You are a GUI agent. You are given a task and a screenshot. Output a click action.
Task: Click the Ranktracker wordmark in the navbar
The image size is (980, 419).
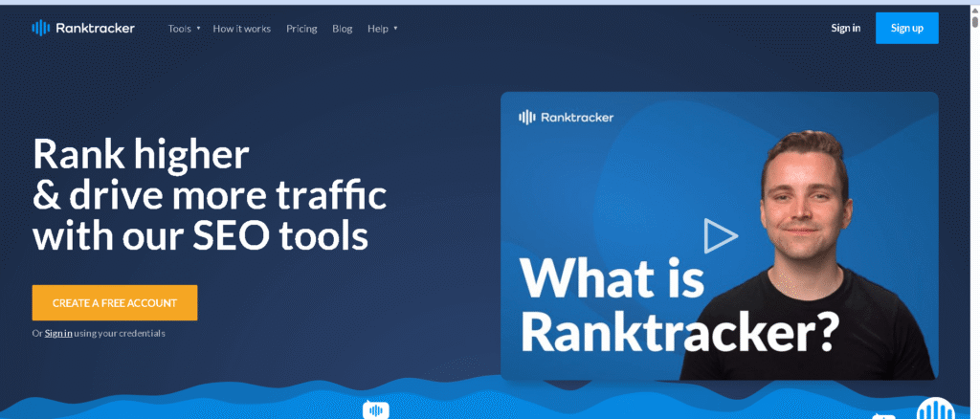pyautogui.click(x=96, y=28)
